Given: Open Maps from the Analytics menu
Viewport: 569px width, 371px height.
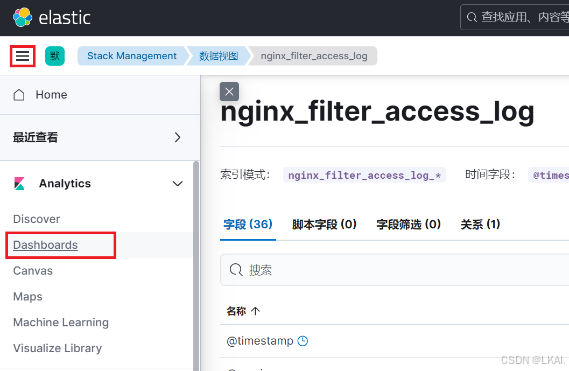Looking at the screenshot, I should (28, 297).
